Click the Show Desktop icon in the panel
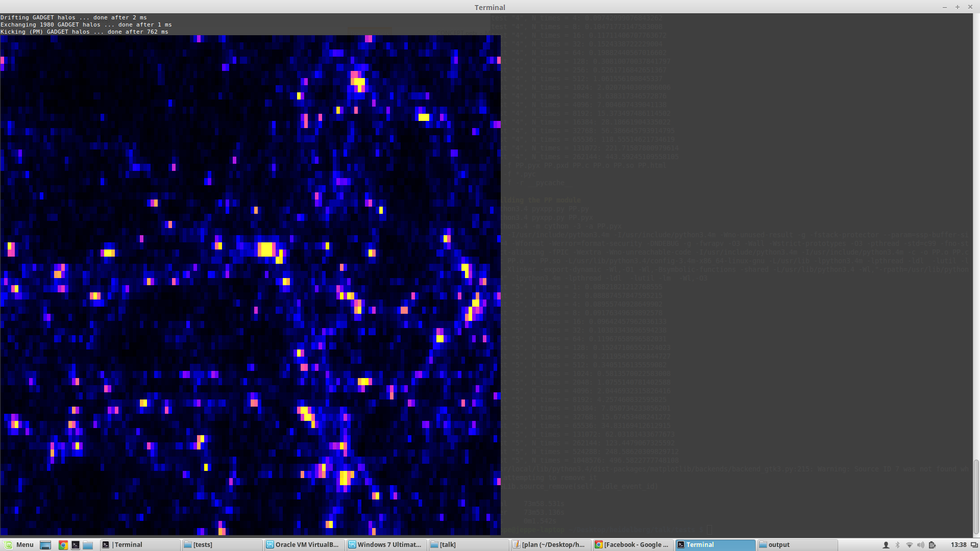The image size is (980, 551). [45, 545]
